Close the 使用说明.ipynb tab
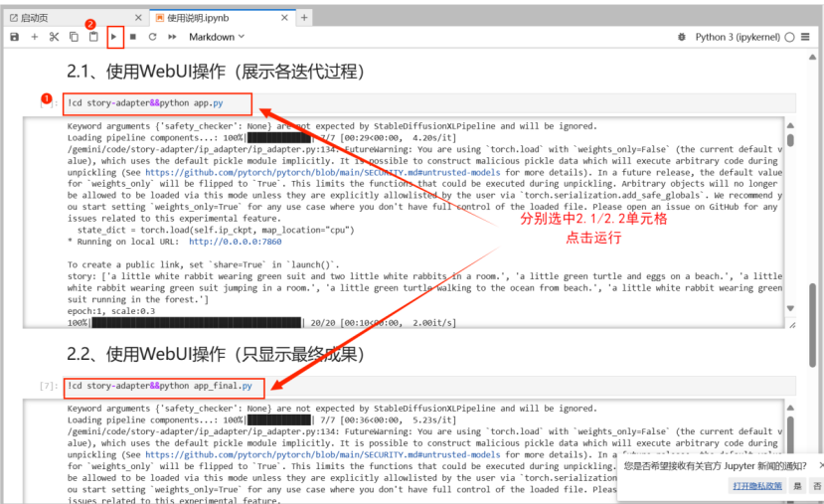Screen dimensions: 824x504 [284, 18]
